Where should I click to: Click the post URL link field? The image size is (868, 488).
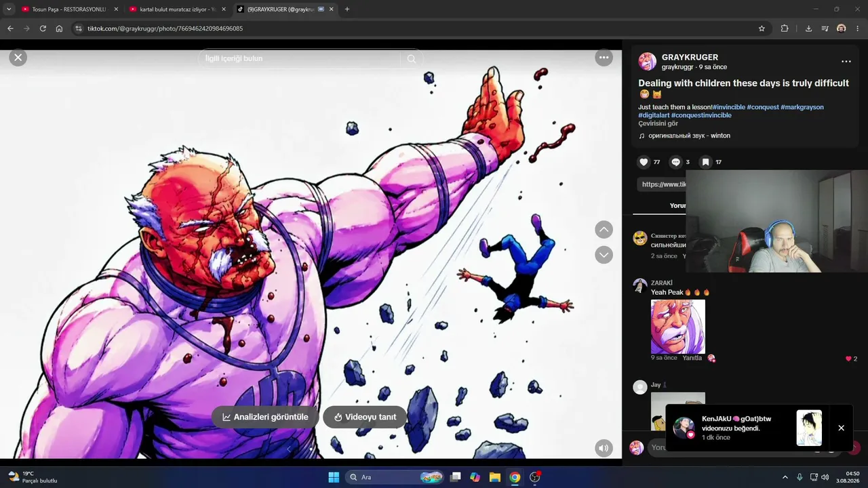[663, 184]
